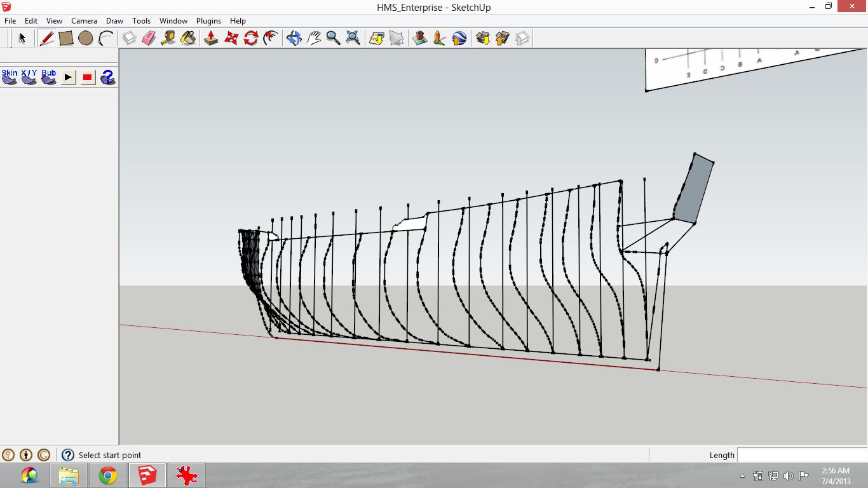Open the File menu
This screenshot has width=868, height=488.
[10, 21]
